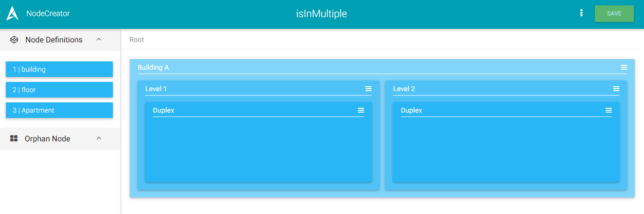Image resolution: width=644 pixels, height=214 pixels.
Task: Open Level 2 hamburger menu
Action: pyautogui.click(x=616, y=89)
